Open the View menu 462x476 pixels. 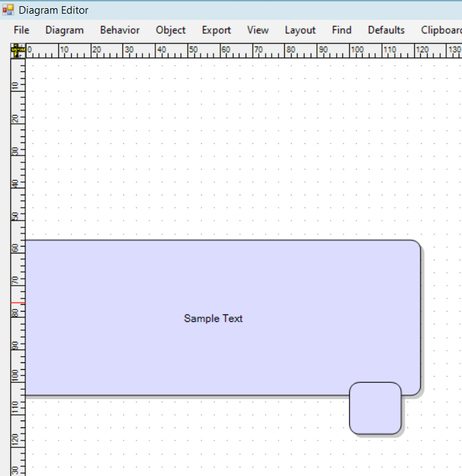tap(258, 30)
